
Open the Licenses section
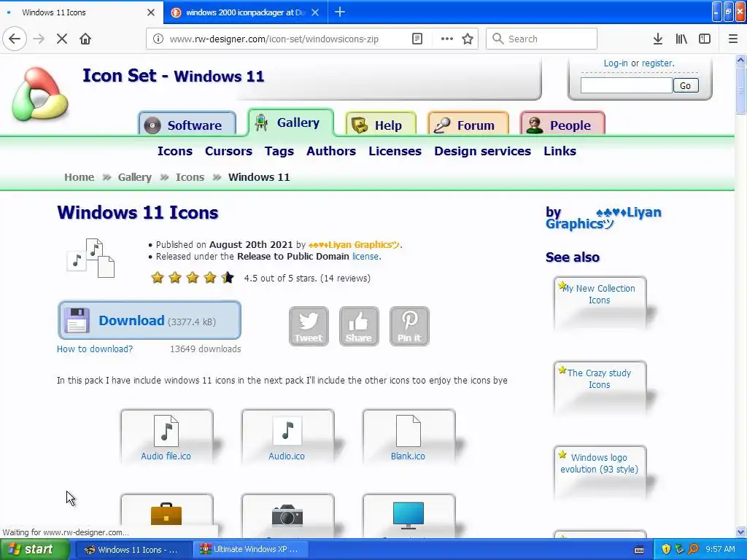395,151
